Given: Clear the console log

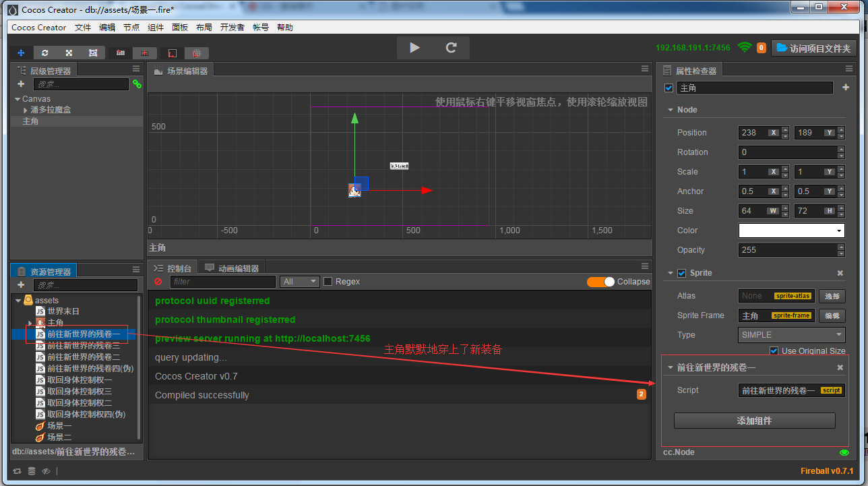Looking at the screenshot, I should coord(158,282).
